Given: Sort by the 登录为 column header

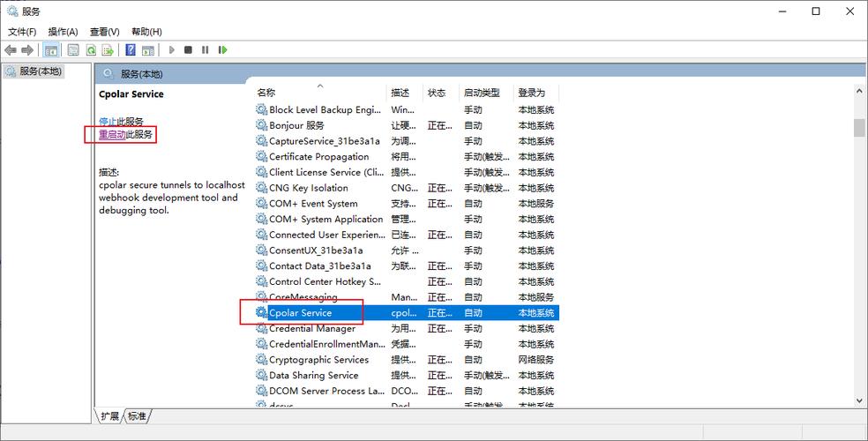Looking at the screenshot, I should pos(531,93).
